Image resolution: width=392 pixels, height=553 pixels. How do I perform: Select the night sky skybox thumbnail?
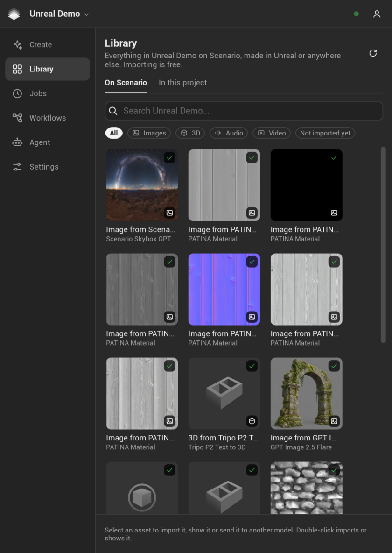142,185
